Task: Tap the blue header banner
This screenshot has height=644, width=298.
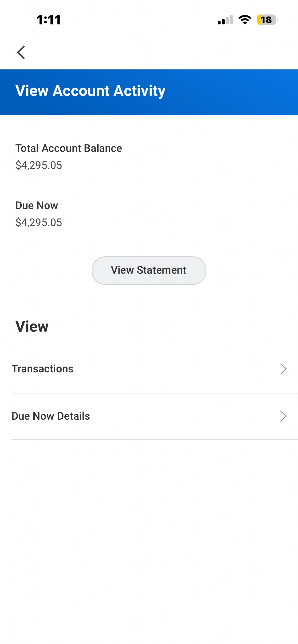Action: point(229,92)
